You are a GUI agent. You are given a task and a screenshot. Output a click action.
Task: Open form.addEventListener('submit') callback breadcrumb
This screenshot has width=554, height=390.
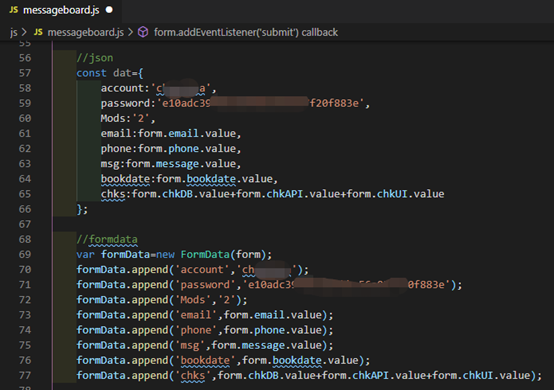246,32
